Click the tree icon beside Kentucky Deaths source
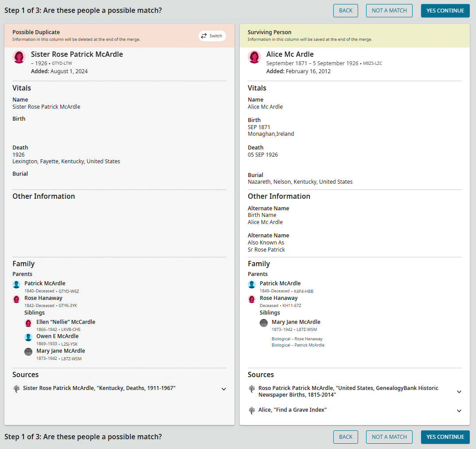This screenshot has height=449, width=476. point(16,389)
